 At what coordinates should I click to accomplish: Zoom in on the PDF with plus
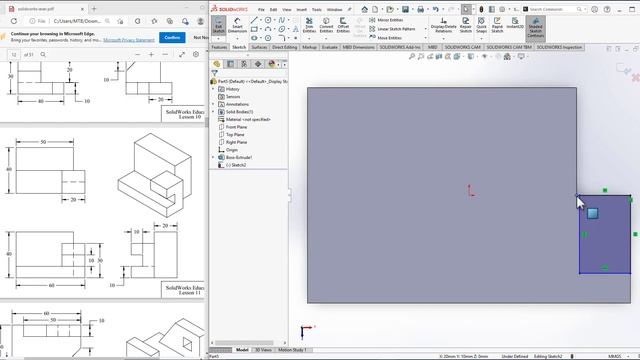(x=151, y=54)
